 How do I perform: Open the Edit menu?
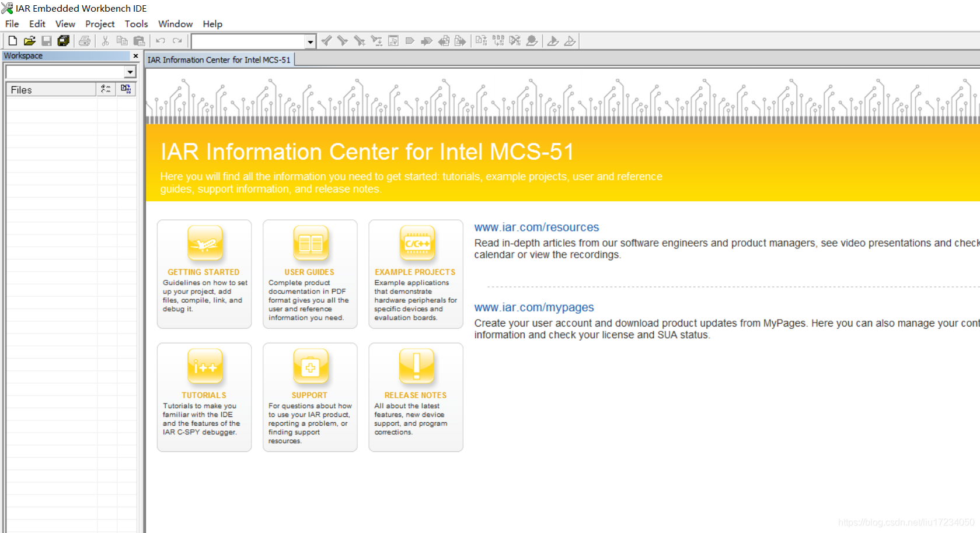pos(37,24)
